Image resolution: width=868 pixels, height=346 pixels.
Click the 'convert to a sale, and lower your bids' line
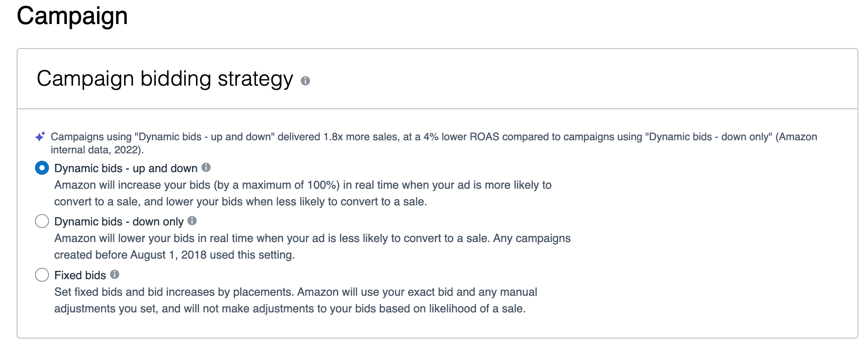pyautogui.click(x=241, y=201)
